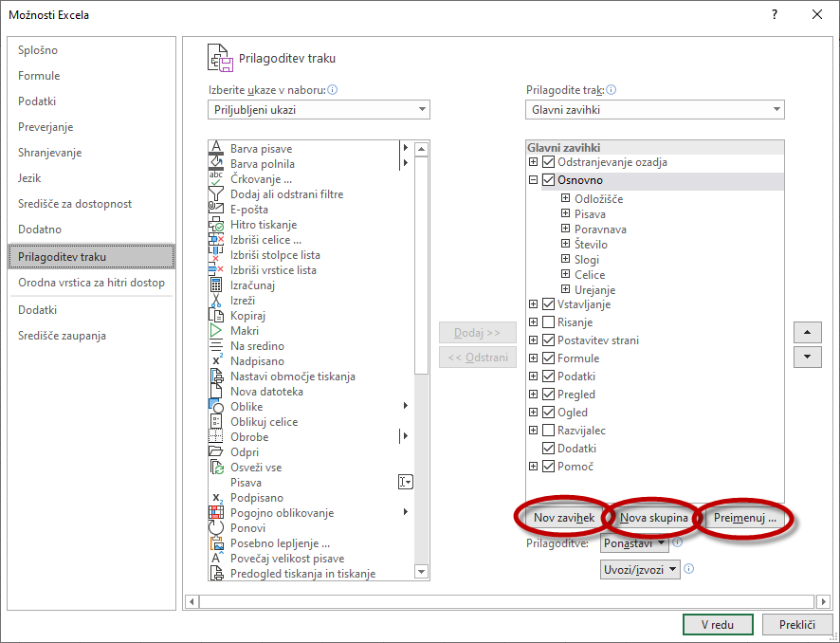Click the Pogojno oblikovanje icon
840x643 pixels.
pos(216,512)
